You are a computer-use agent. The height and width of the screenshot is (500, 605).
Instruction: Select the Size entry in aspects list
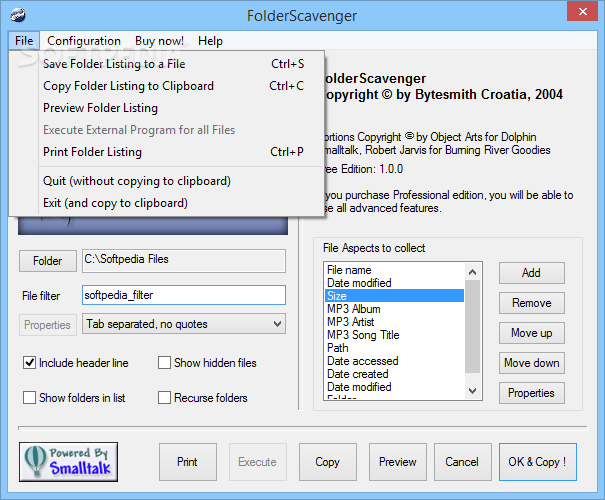pyautogui.click(x=394, y=296)
